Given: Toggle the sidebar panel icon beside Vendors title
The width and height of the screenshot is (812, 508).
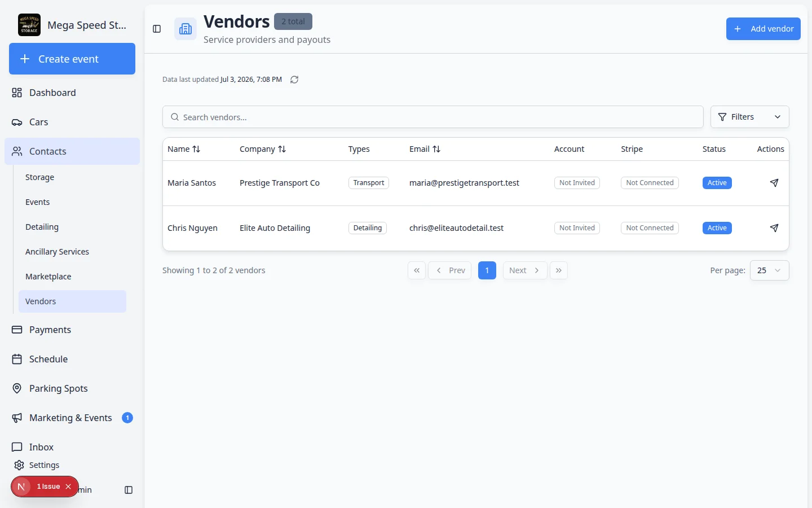Looking at the screenshot, I should pyautogui.click(x=157, y=29).
